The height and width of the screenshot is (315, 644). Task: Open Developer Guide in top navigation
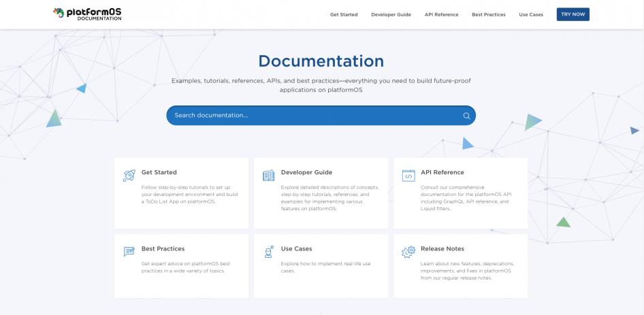(x=391, y=14)
